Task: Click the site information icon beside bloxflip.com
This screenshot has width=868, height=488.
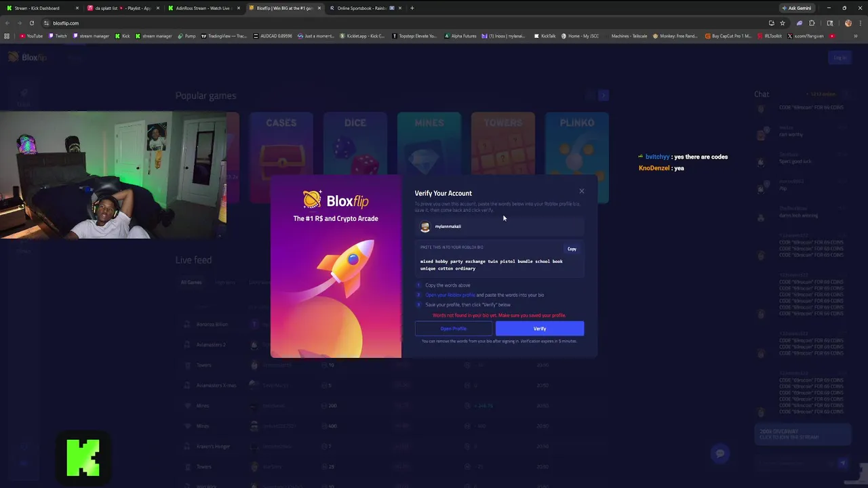Action: [47, 23]
